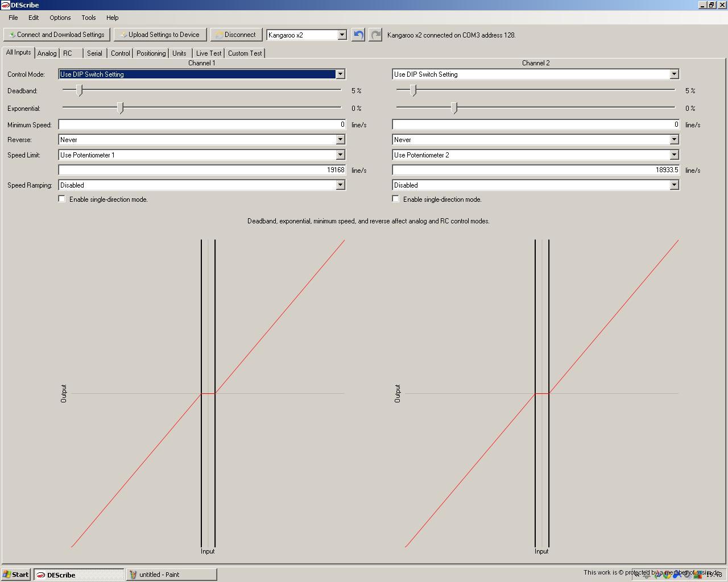The width and height of the screenshot is (728, 582).
Task: Expand Channel 1 Speed Ramping dropdown
Action: coord(340,185)
